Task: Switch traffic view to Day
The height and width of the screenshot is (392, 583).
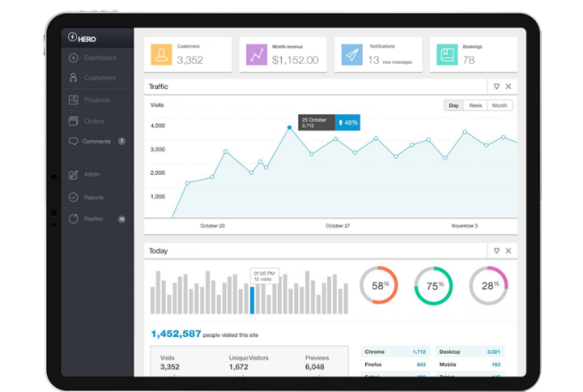Action: [453, 105]
